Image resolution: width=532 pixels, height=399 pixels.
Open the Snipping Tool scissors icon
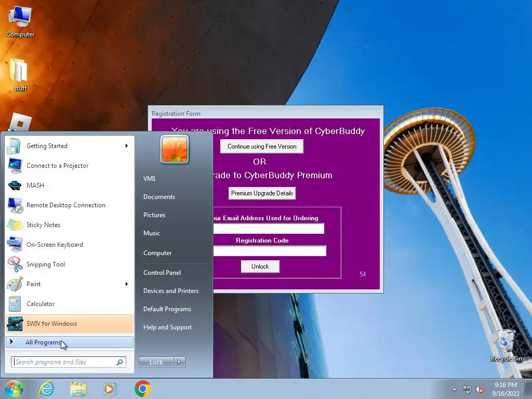15,264
